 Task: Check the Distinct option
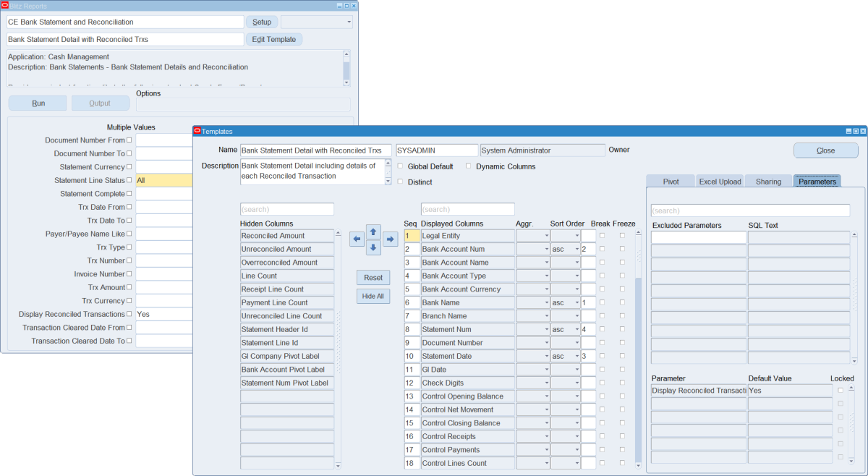401,182
